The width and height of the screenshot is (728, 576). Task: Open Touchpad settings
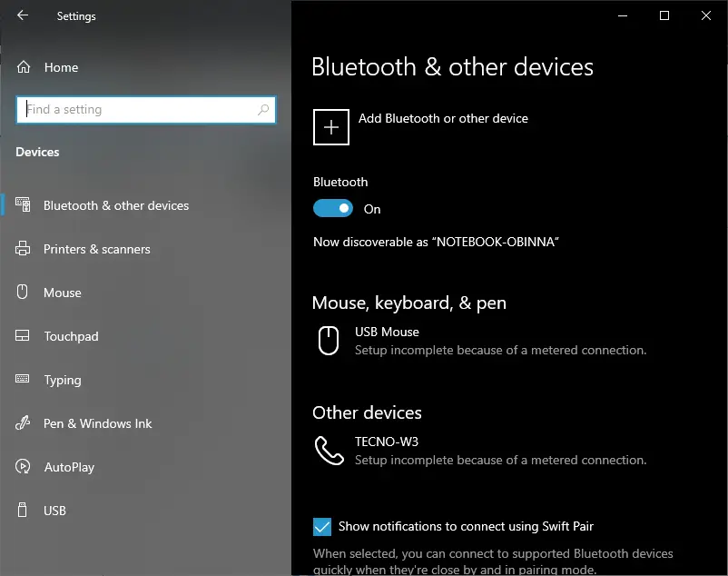coord(71,336)
